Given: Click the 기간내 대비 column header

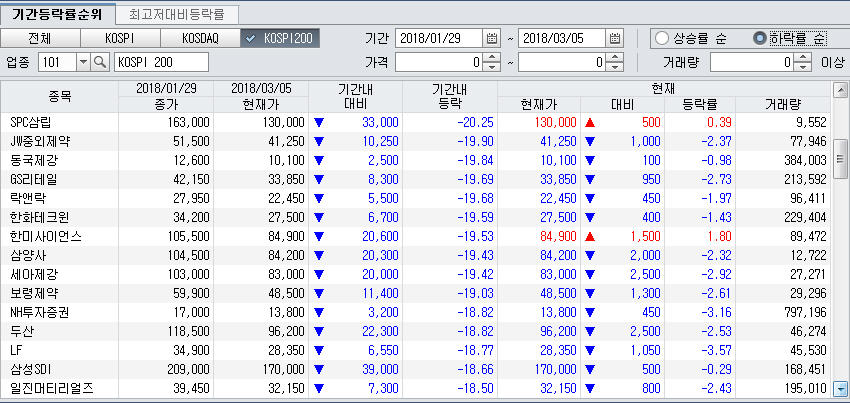Looking at the screenshot, I should 355,97.
